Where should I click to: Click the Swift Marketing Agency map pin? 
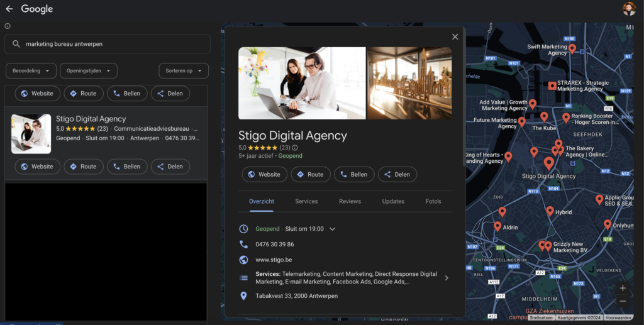tap(572, 49)
